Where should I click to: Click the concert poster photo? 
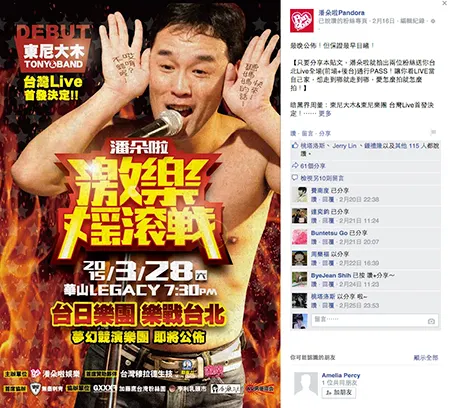click(140, 204)
